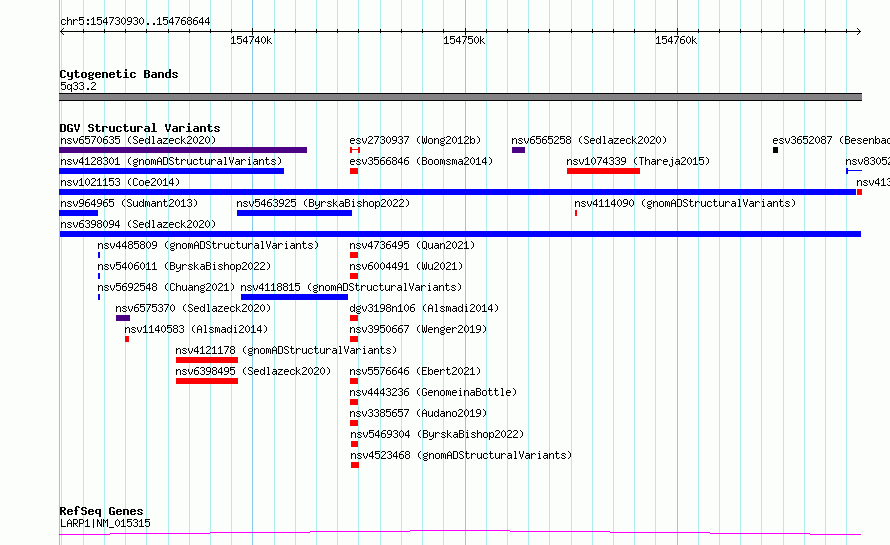Screen dimensions: 890x545
Task: Click the nsv6570635 (Sedlazeck2020) variant label
Action: click(138, 140)
